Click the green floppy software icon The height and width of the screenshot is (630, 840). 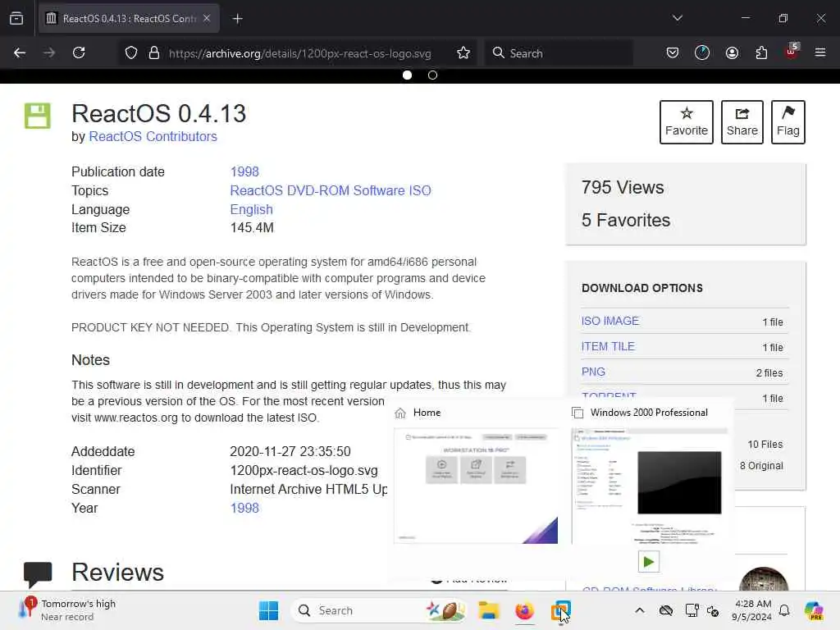[x=38, y=116]
